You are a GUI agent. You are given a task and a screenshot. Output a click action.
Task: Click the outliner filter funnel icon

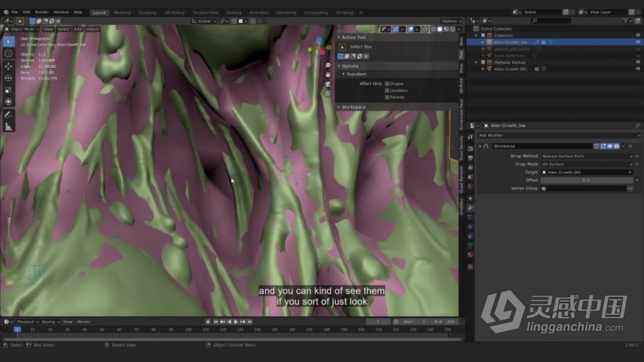tap(625, 21)
